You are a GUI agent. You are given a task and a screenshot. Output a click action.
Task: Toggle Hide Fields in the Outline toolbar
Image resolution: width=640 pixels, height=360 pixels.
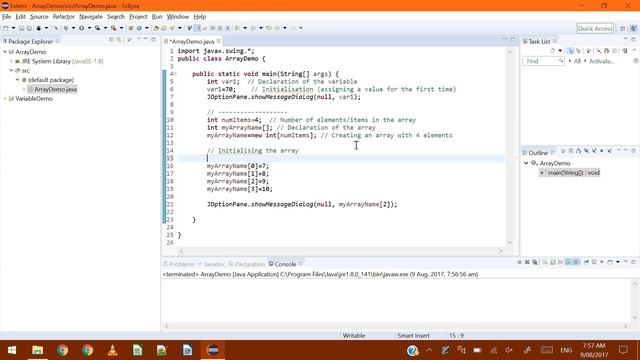click(x=587, y=151)
